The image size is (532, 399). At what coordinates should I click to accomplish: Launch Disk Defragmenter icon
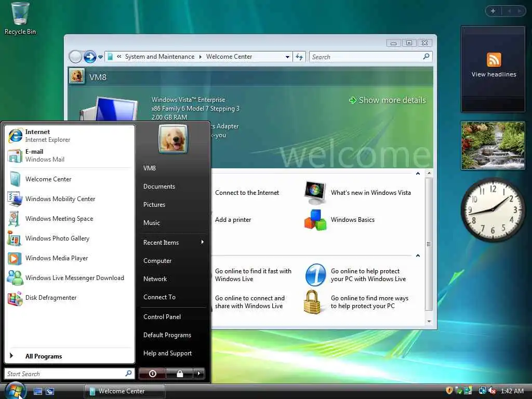click(x=15, y=298)
